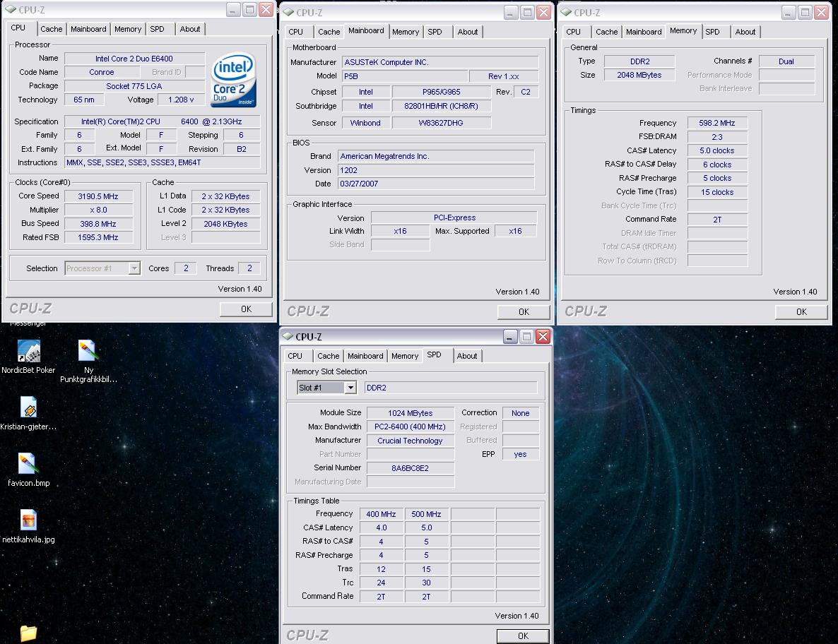
Task: Open the Kristian-gjeter desktop file icon
Action: click(x=28, y=413)
